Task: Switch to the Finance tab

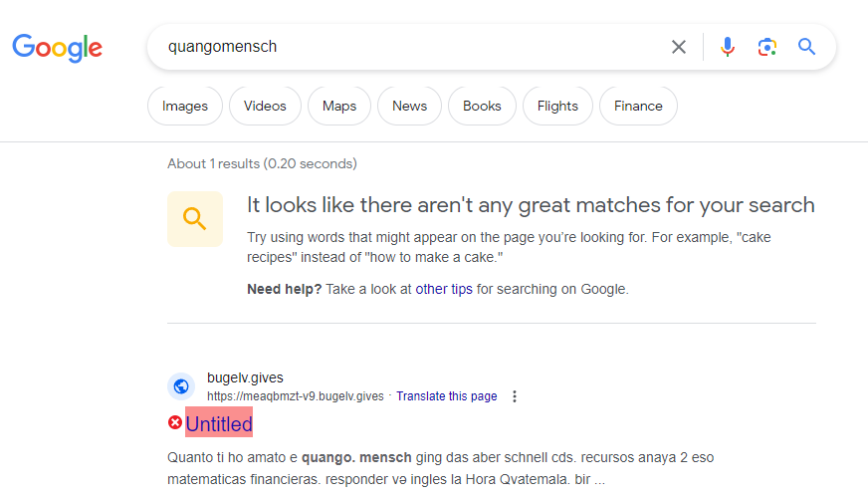Action: pos(638,106)
